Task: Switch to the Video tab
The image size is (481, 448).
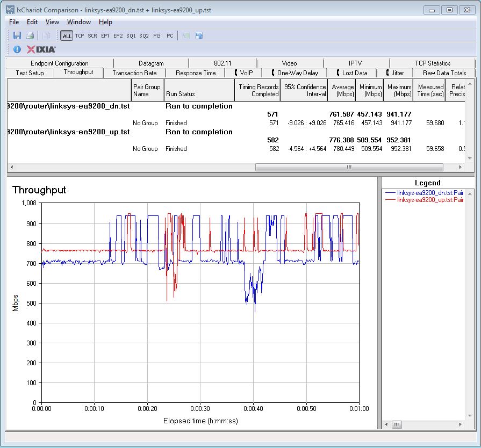Action: (x=289, y=63)
